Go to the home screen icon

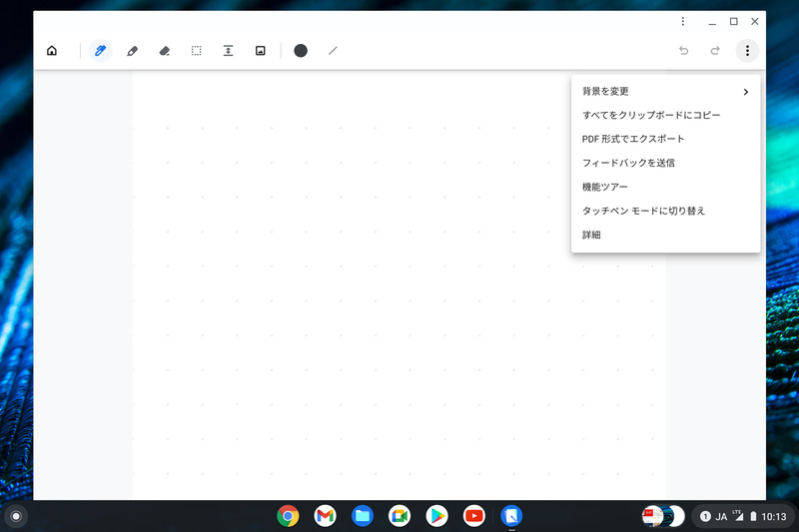52,50
